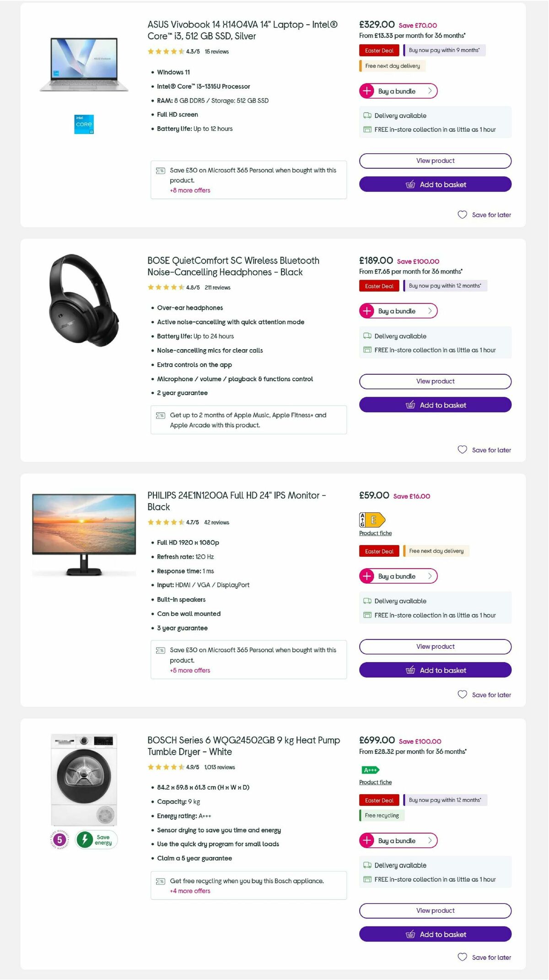The image size is (549, 980).
Task: Add the Bosch tumble dryer to basket
Action: pyautogui.click(x=435, y=934)
